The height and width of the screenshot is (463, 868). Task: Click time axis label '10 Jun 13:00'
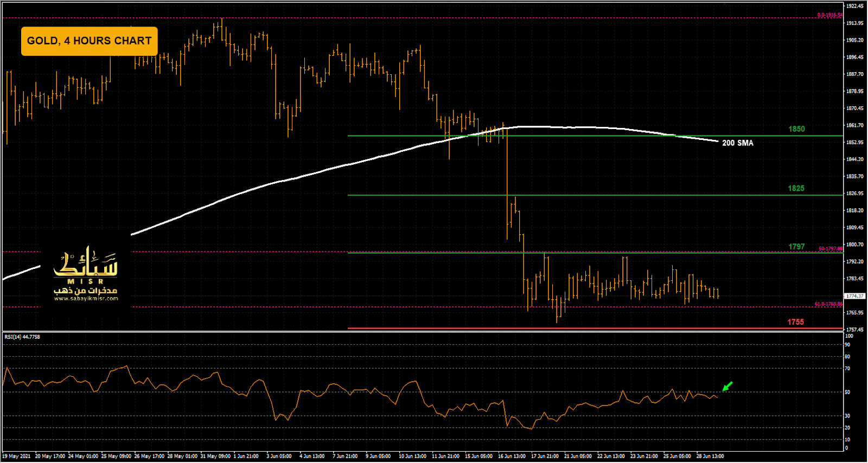coord(413,456)
